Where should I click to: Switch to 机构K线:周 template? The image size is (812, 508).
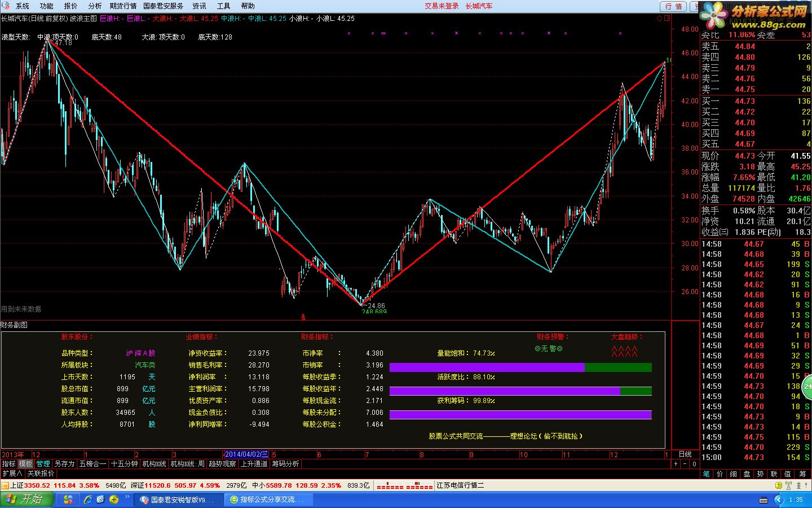[x=188, y=464]
